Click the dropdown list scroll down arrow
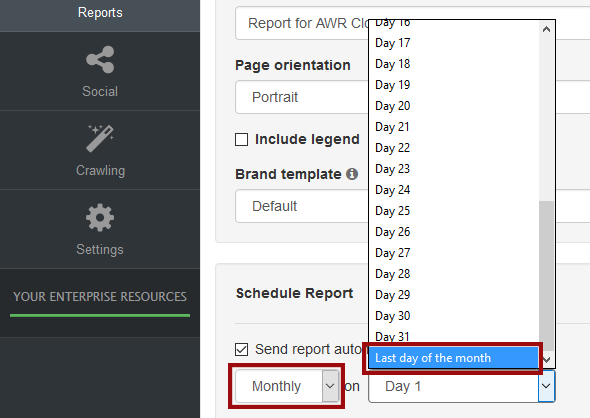590x418 pixels. 546,360
